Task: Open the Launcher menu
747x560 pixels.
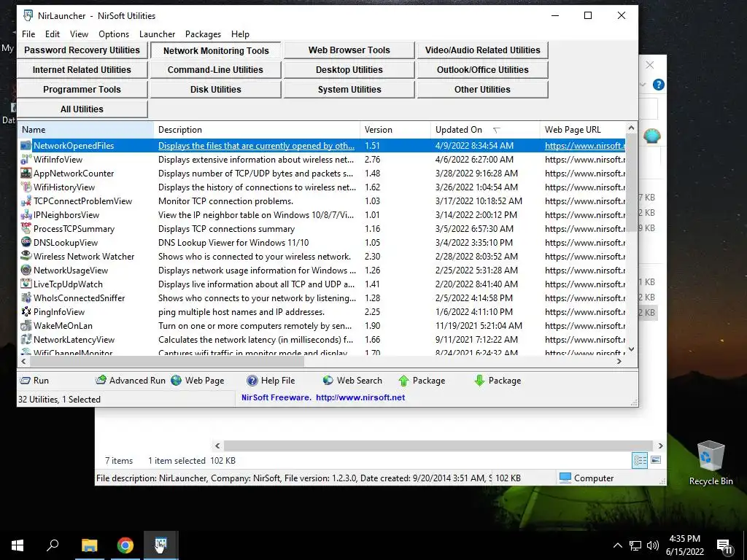Action: coord(158,34)
